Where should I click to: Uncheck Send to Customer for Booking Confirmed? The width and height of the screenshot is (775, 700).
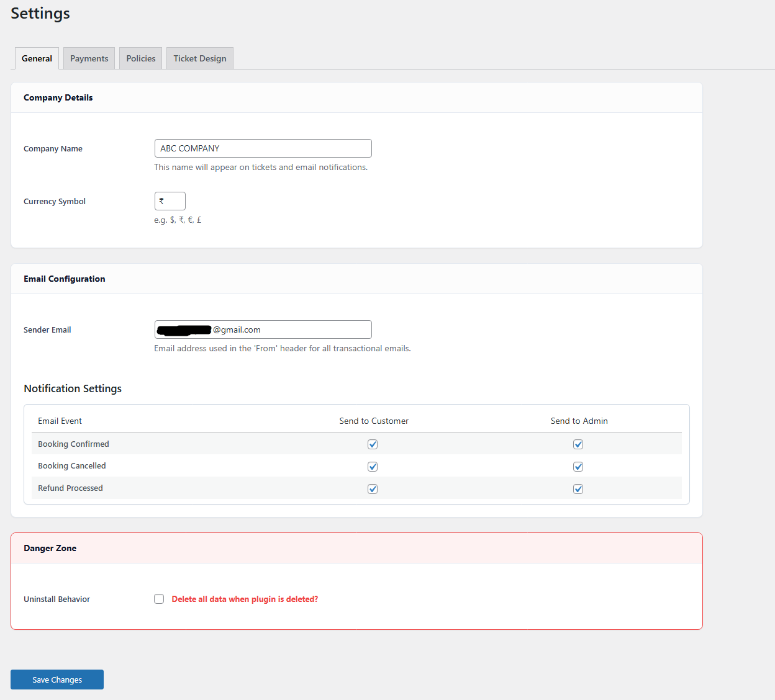click(373, 444)
